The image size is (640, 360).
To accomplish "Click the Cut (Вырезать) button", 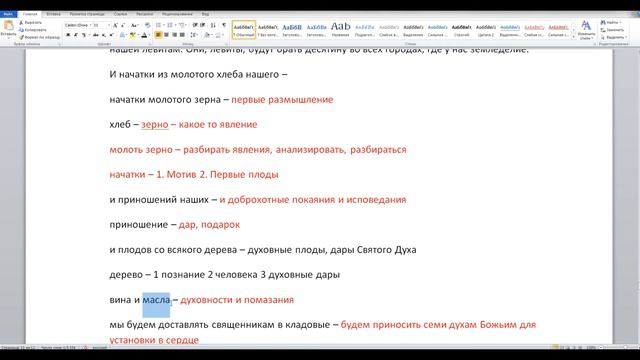I will [x=31, y=23].
